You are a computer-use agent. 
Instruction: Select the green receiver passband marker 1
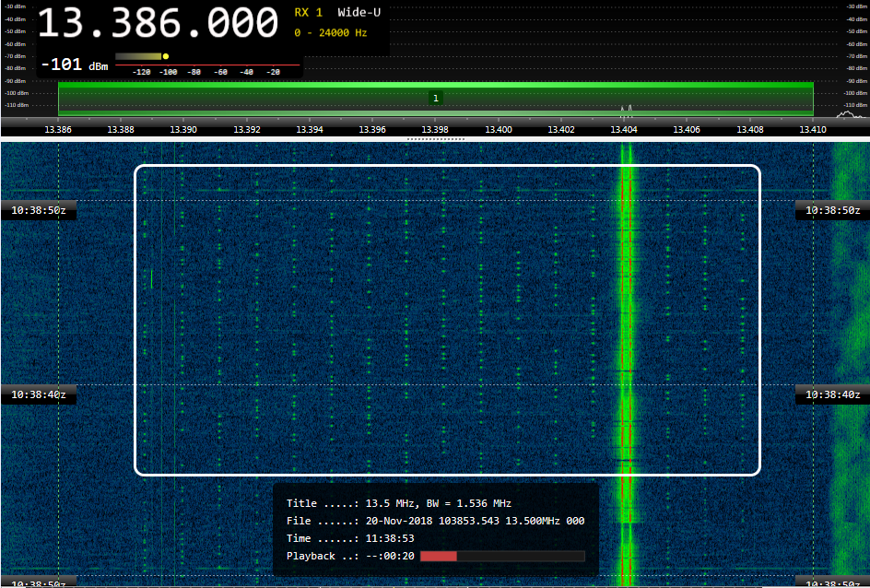tap(436, 98)
